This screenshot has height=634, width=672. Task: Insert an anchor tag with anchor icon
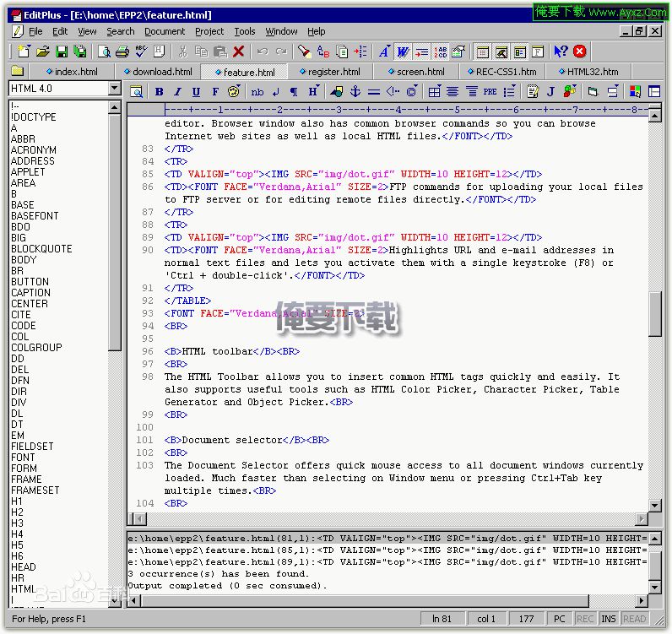click(x=355, y=92)
